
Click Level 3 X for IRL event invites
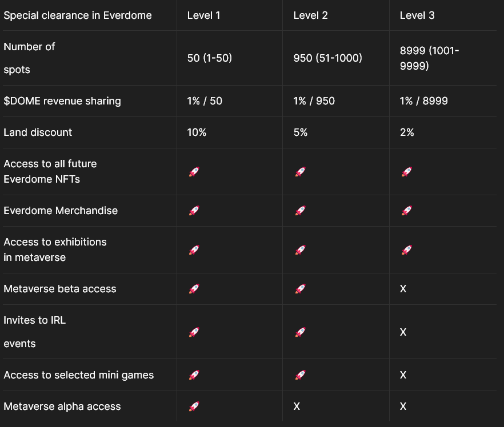point(403,332)
